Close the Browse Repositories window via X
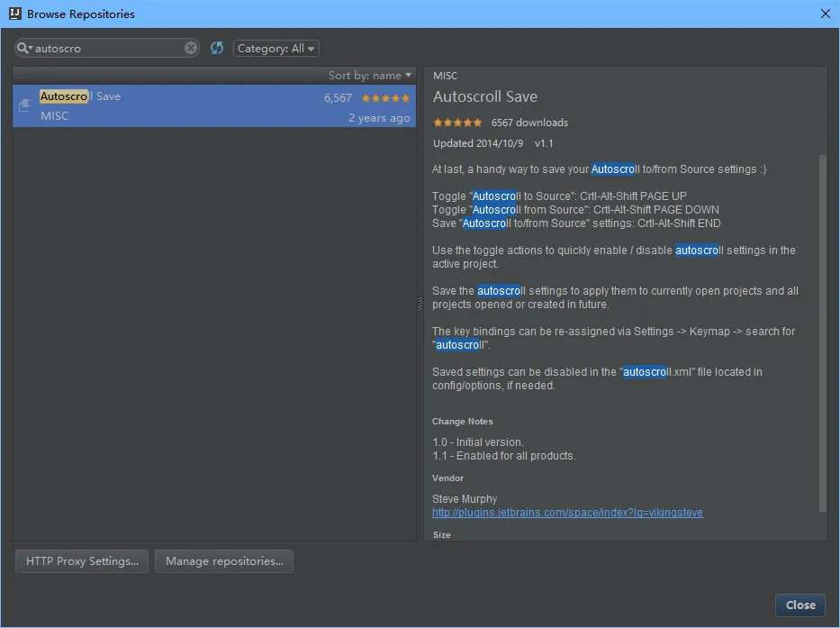Viewport: 840px width, 628px height. [x=825, y=14]
